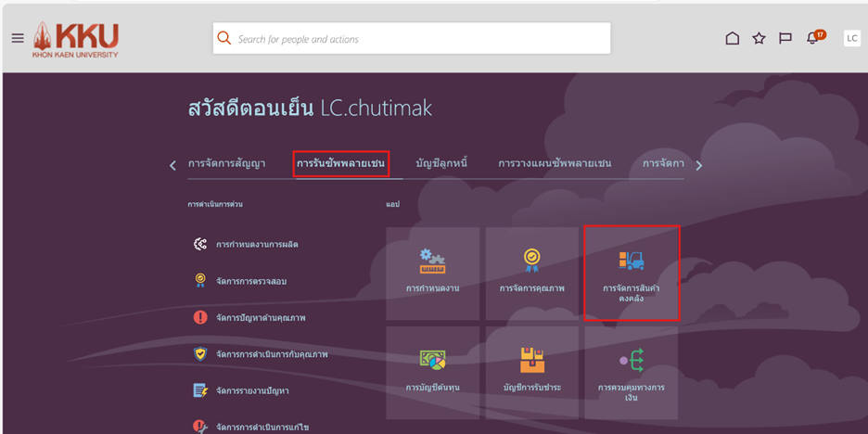Switch to การจัดการสัญญา tab
The height and width of the screenshot is (434, 868).
coord(226,164)
